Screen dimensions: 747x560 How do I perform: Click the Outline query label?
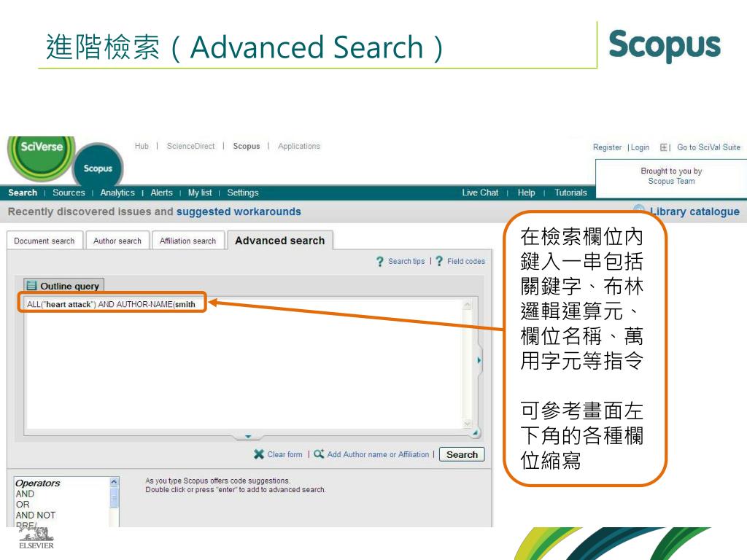pyautogui.click(x=69, y=286)
